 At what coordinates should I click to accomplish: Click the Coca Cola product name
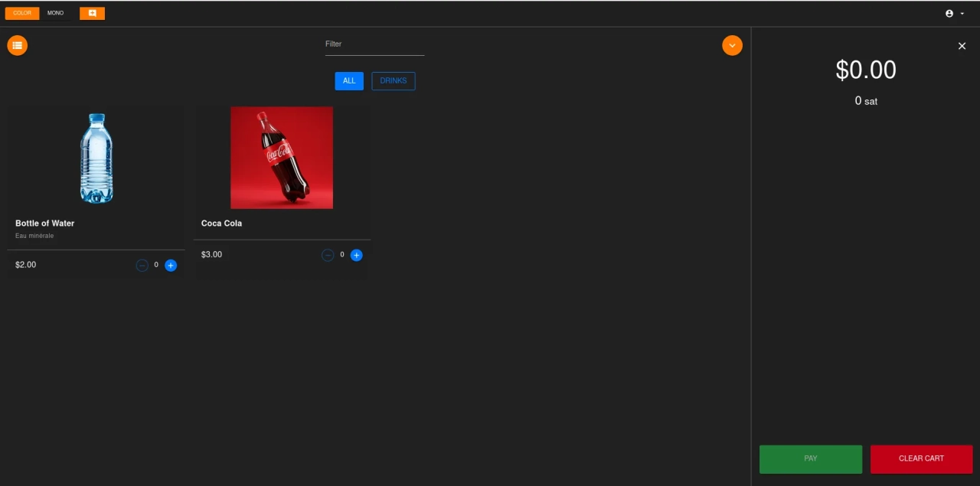coord(221,223)
